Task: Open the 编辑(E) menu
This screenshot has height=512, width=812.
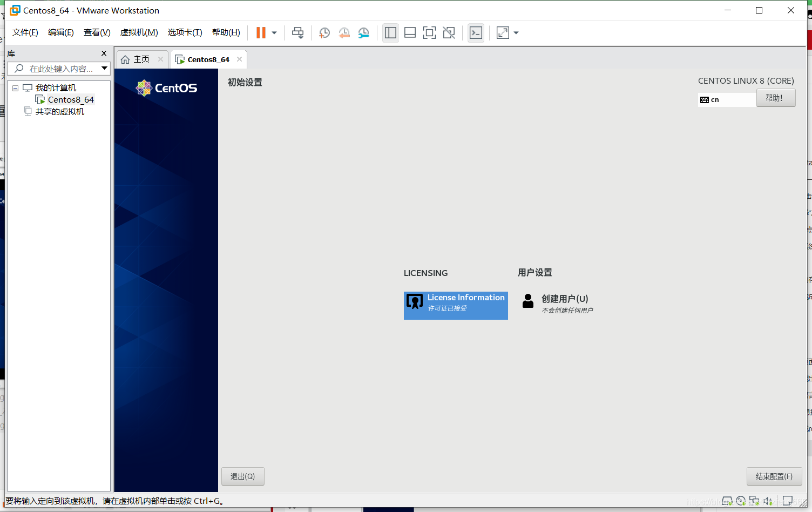Action: click(x=61, y=32)
